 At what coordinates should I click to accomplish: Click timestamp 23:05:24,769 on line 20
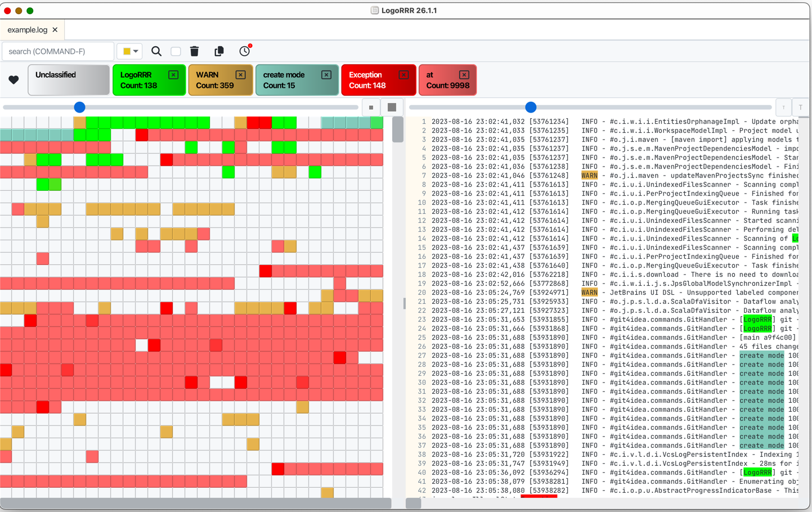pyautogui.click(x=501, y=293)
